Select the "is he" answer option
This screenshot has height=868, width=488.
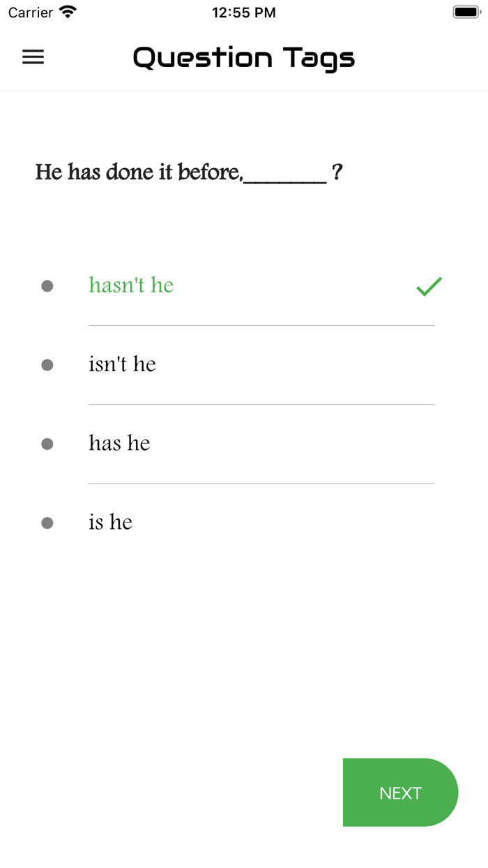110,522
